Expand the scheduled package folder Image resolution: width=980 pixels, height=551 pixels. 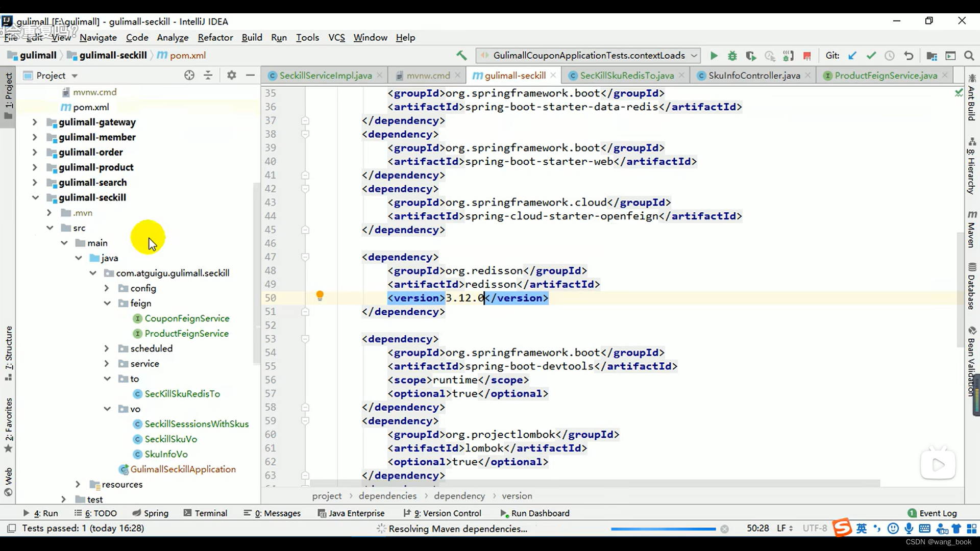(x=107, y=348)
